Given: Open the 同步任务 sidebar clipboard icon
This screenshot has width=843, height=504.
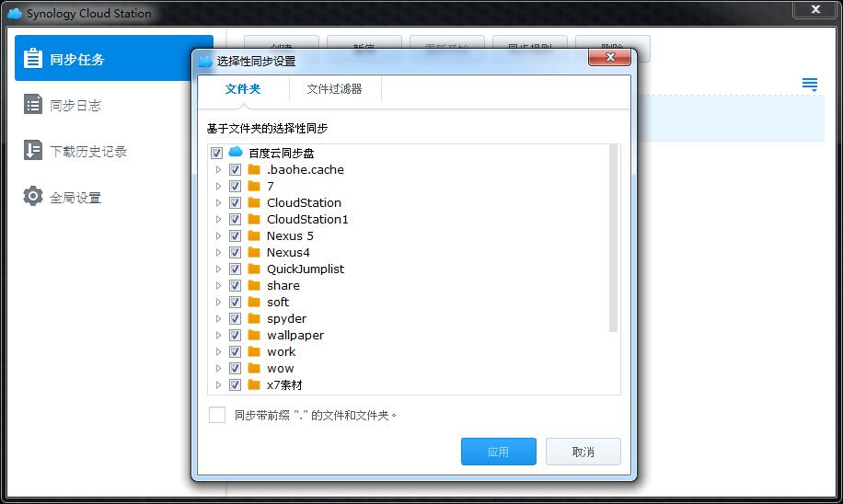Looking at the screenshot, I should pos(33,58).
